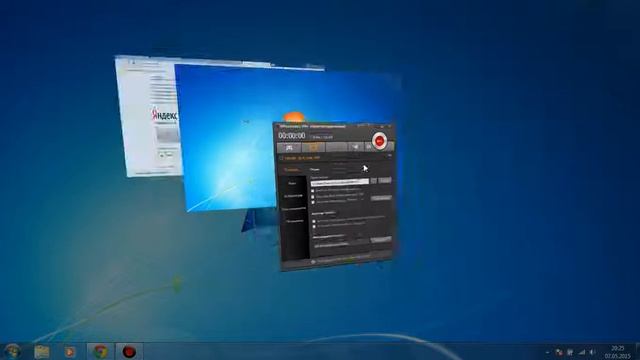Image resolution: width=640 pixels, height=360 pixels.
Task: Select the first item in Bandicam's sidebar
Action: coord(292,184)
